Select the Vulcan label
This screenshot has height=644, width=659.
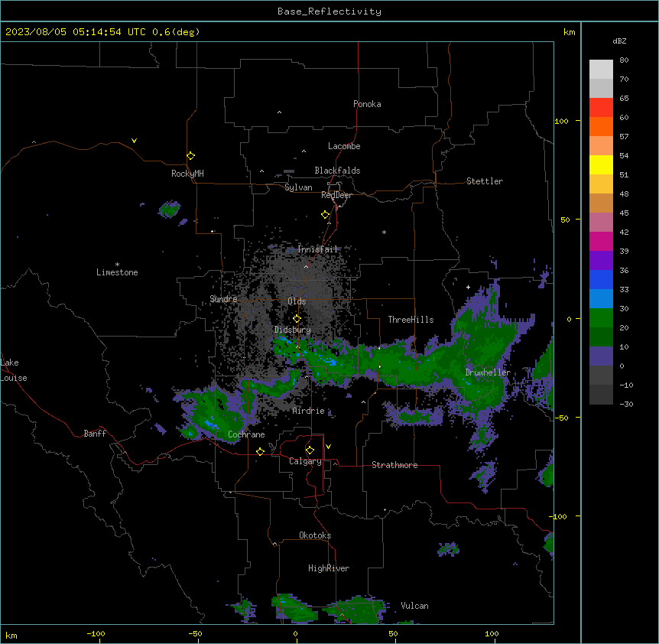415,606
